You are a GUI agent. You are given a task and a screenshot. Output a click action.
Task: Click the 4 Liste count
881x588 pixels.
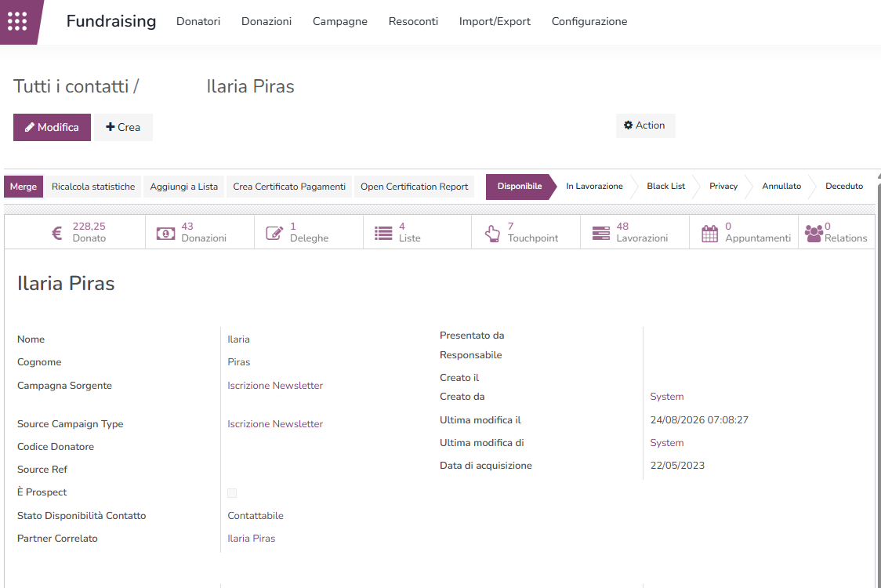click(402, 226)
